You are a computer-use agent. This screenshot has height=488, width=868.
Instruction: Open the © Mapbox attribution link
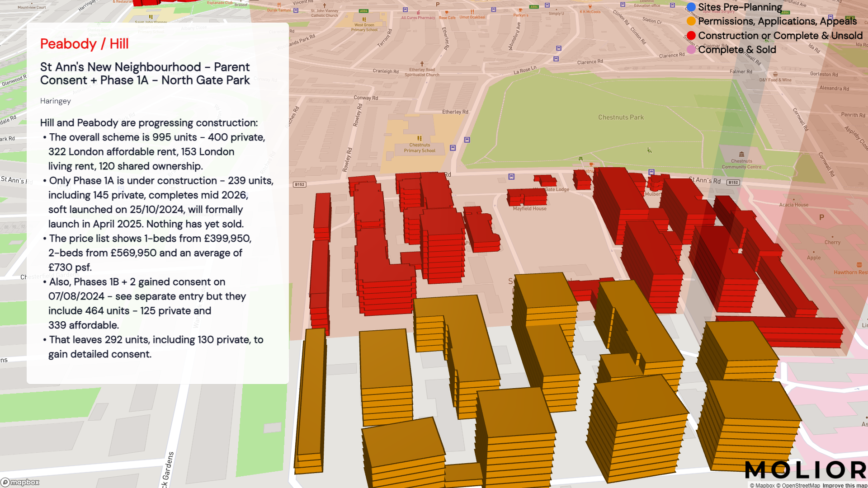[x=762, y=485]
